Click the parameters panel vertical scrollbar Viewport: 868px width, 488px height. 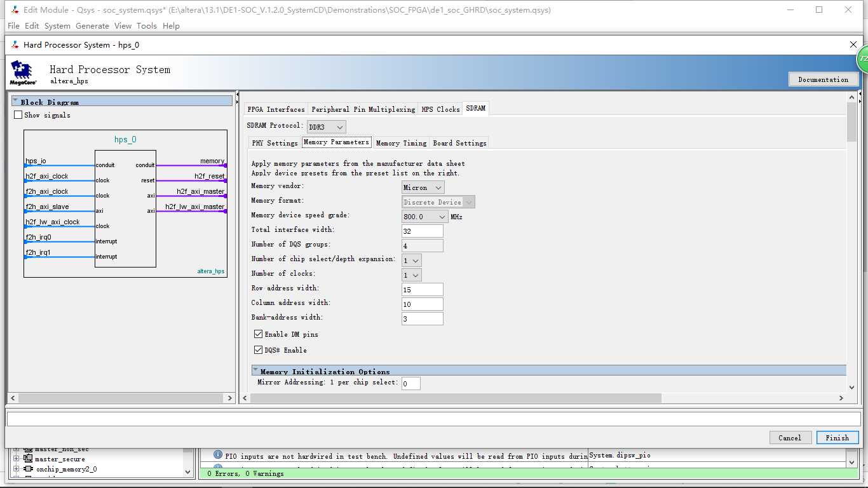point(852,122)
